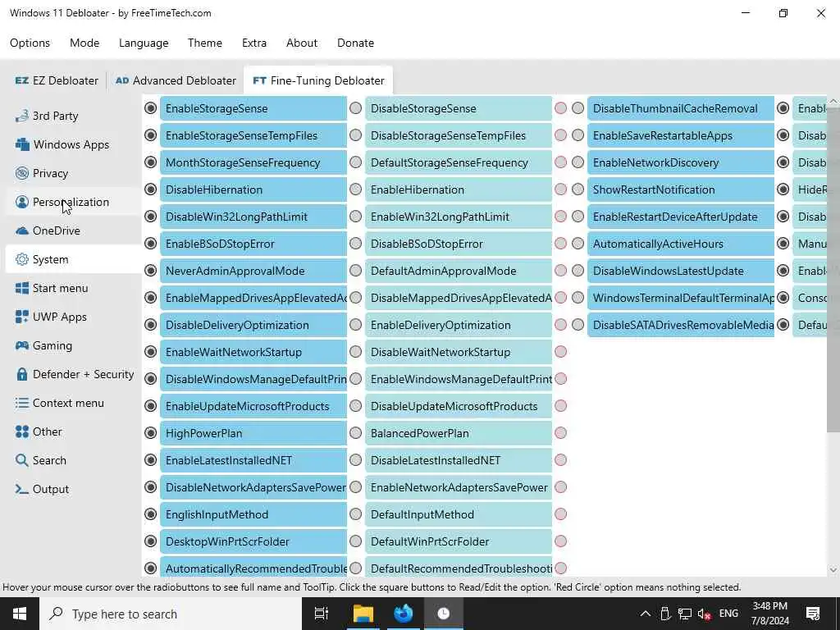Screen dimensions: 840x630
Task: Select the EnableStorageSense radio button
Action: click(151, 108)
